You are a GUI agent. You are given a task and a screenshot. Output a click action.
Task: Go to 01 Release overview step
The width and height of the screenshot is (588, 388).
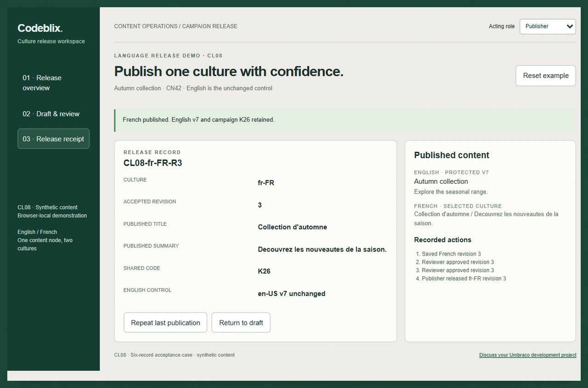53,83
